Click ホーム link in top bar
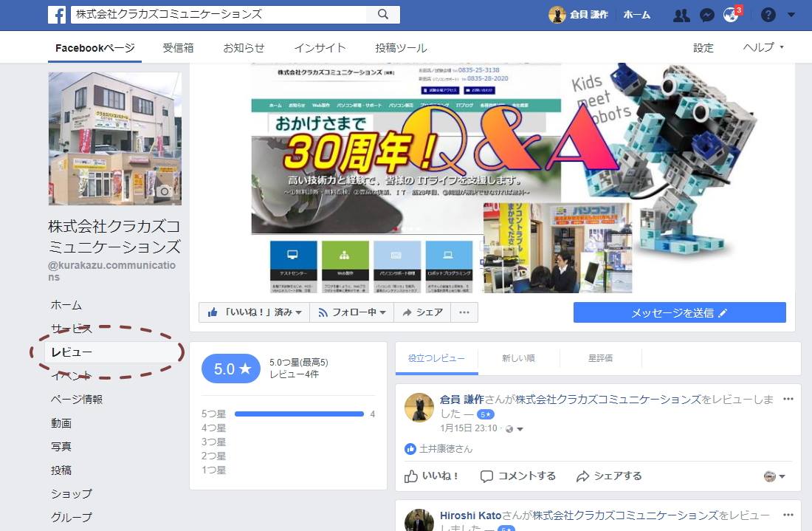The height and width of the screenshot is (531, 812). pyautogui.click(x=636, y=15)
